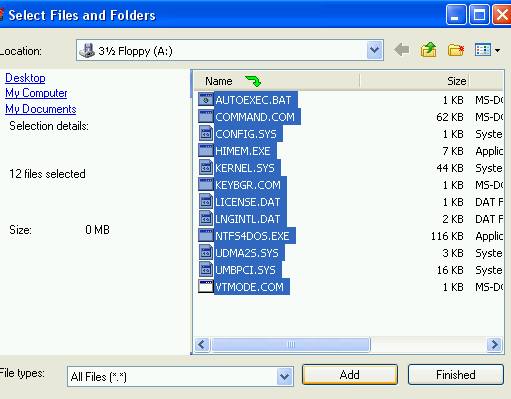Screen dimensions: 511x399
Task: Select the COMMAND.COM file name
Action: click(x=255, y=117)
